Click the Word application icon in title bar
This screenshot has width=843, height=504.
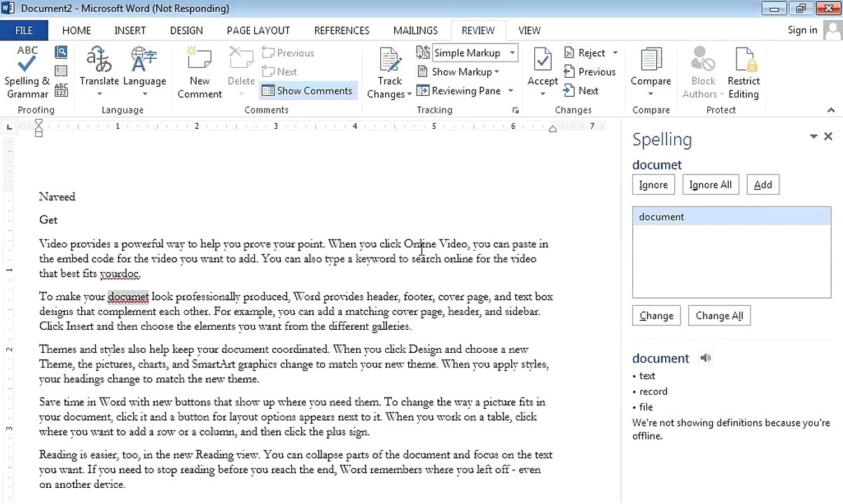pos(8,8)
